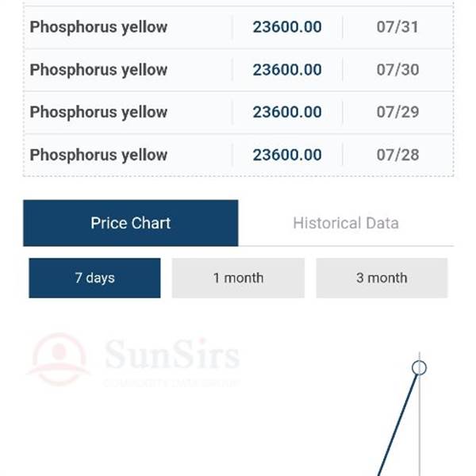Select the 3 month range button
Screen dimensions: 476x476
click(382, 278)
